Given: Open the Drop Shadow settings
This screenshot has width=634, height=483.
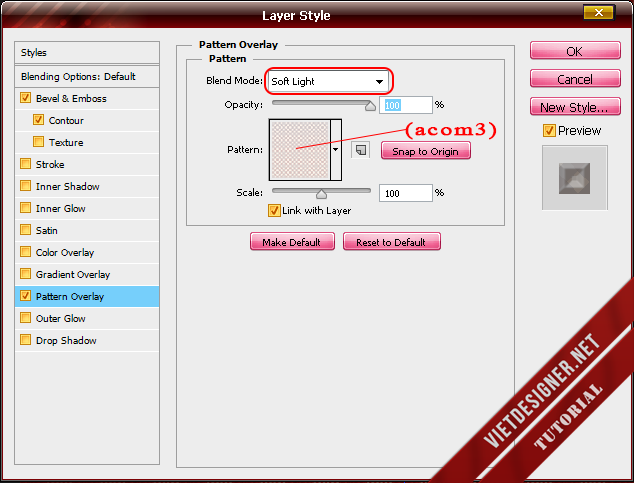Looking at the screenshot, I should pos(66,340).
